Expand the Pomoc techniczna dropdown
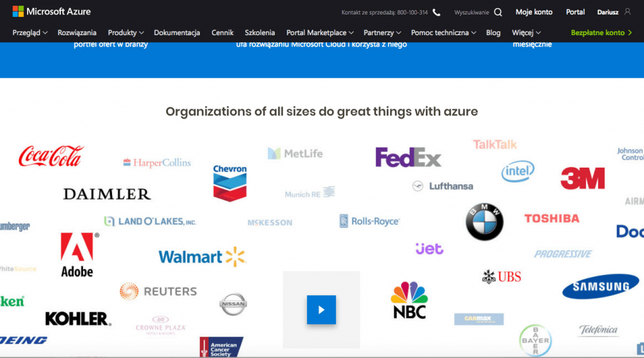This screenshot has height=358, width=644. pyautogui.click(x=443, y=33)
